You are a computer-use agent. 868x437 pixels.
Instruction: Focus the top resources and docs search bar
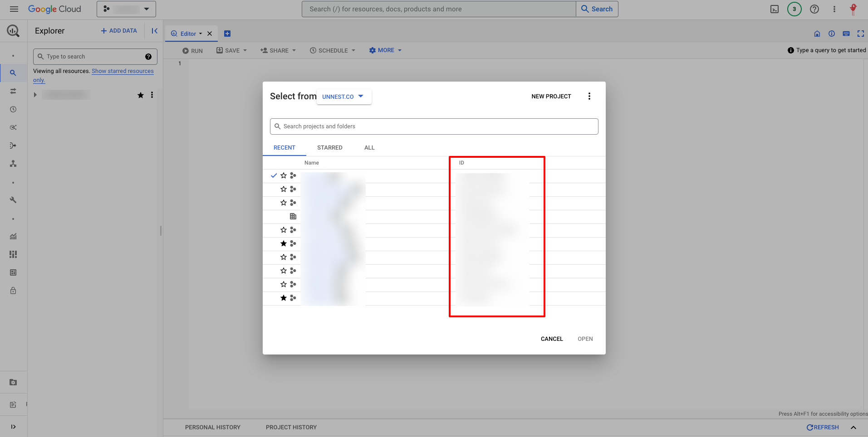point(439,9)
